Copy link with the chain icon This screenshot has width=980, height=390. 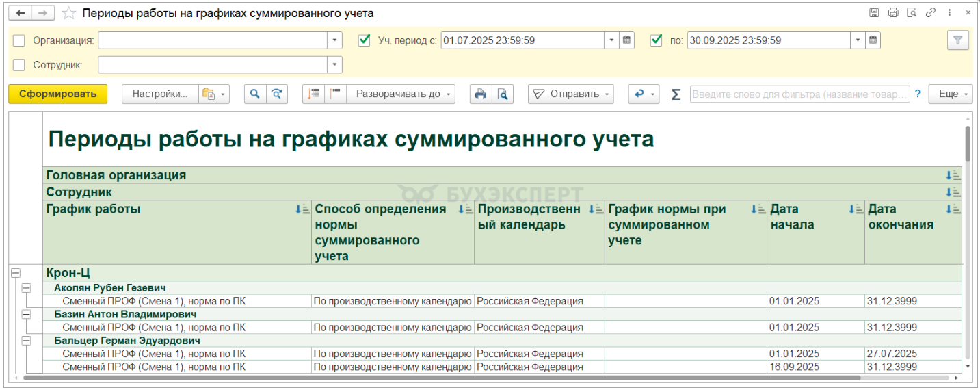coord(930,12)
